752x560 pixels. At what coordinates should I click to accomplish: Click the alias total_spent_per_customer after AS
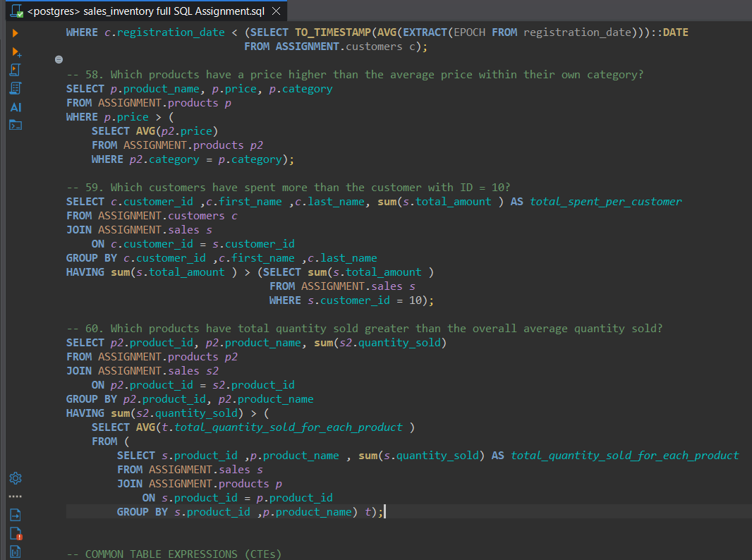coord(606,202)
